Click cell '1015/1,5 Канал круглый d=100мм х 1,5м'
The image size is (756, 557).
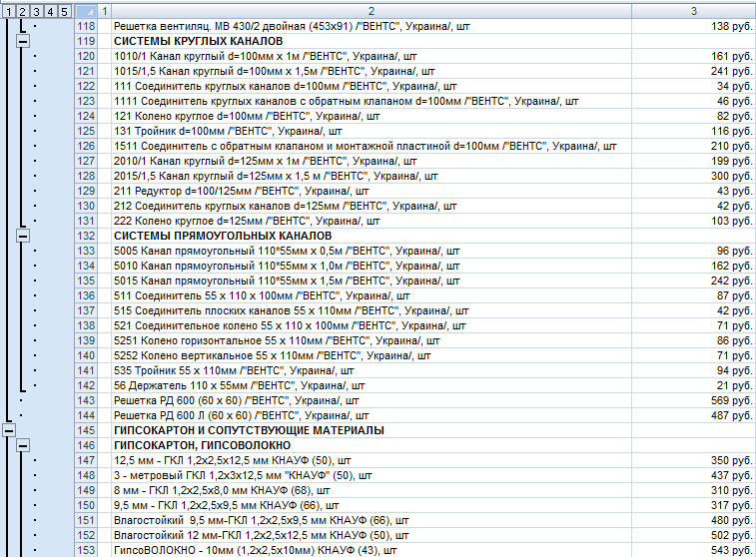point(372,71)
